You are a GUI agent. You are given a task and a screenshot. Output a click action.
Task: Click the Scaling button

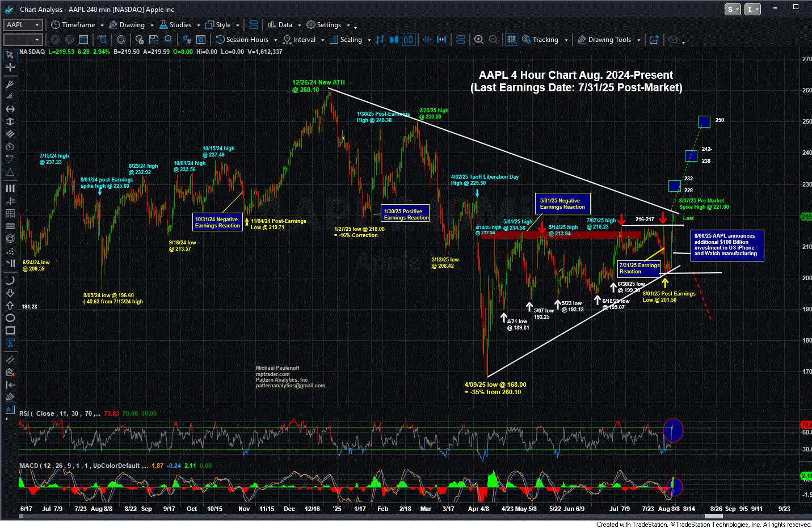point(347,39)
